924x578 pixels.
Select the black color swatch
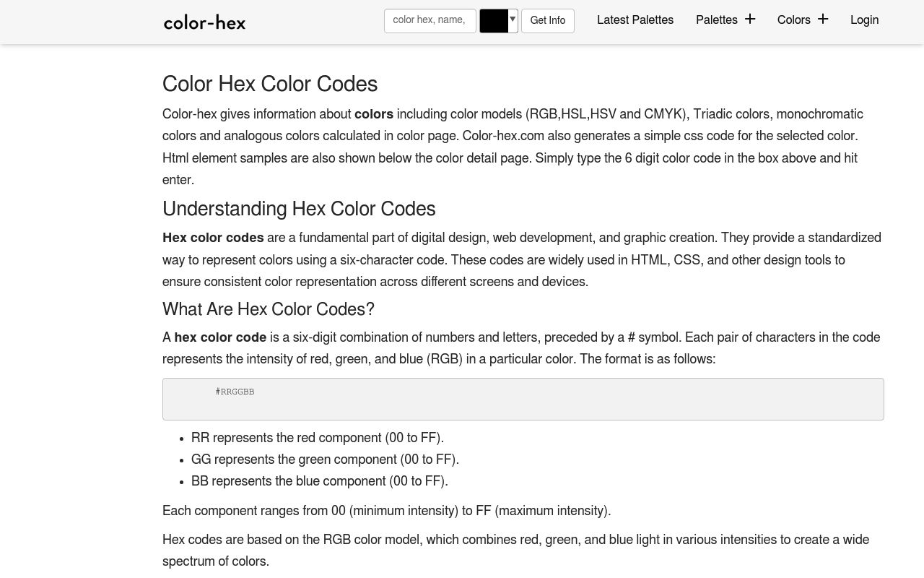pyautogui.click(x=494, y=20)
